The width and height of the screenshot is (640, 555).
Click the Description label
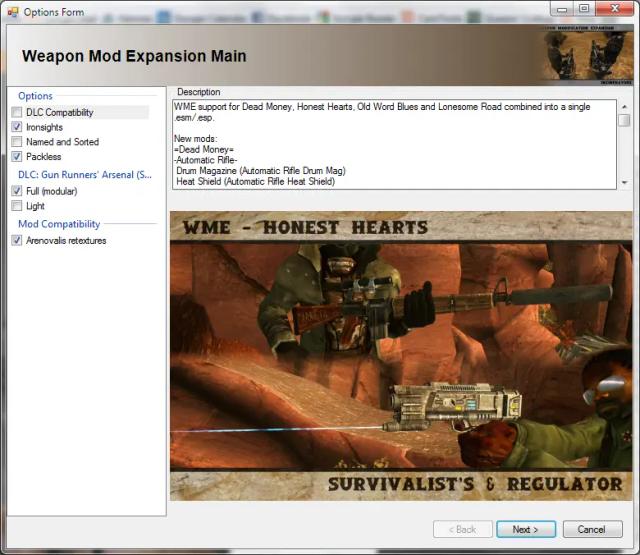point(199,92)
